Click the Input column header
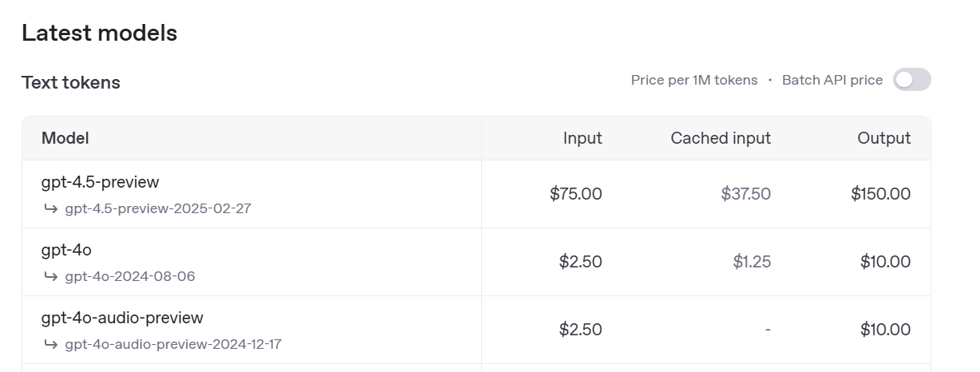The height and width of the screenshot is (372, 980). 583,138
